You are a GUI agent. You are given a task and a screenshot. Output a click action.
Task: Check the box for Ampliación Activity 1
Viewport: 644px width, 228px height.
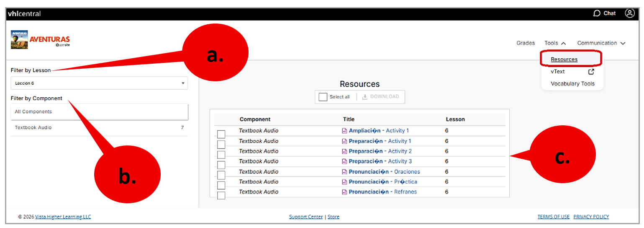click(x=221, y=134)
